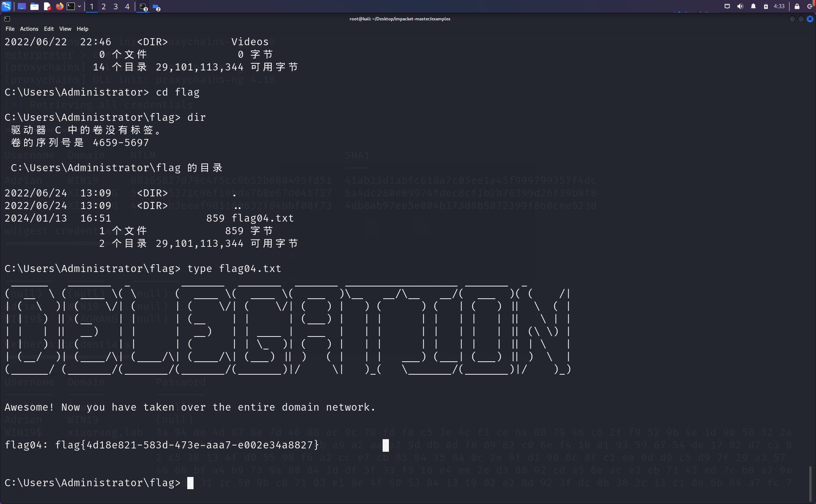Click the 'Awesome! Now you have taken over' line
The image size is (816, 504).
pos(190,407)
